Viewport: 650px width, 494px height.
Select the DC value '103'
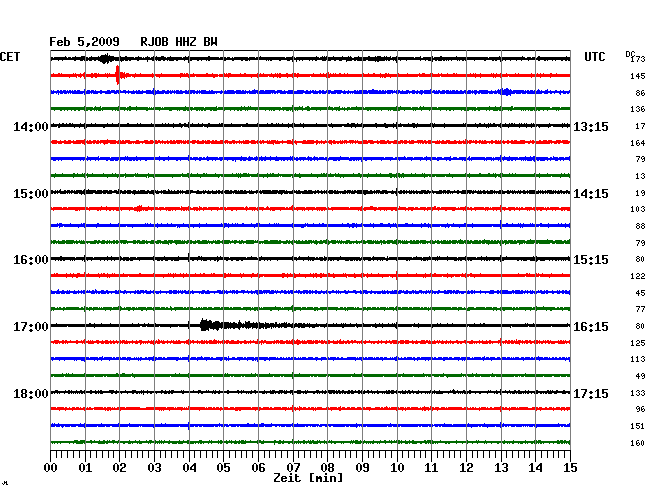pos(638,209)
